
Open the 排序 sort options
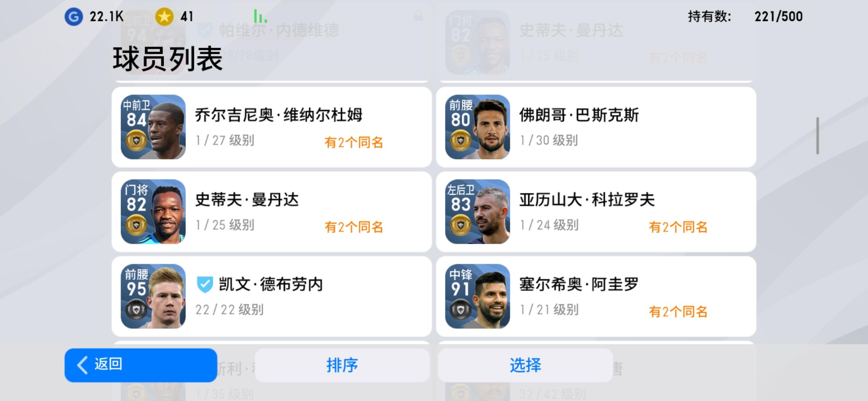click(x=342, y=365)
